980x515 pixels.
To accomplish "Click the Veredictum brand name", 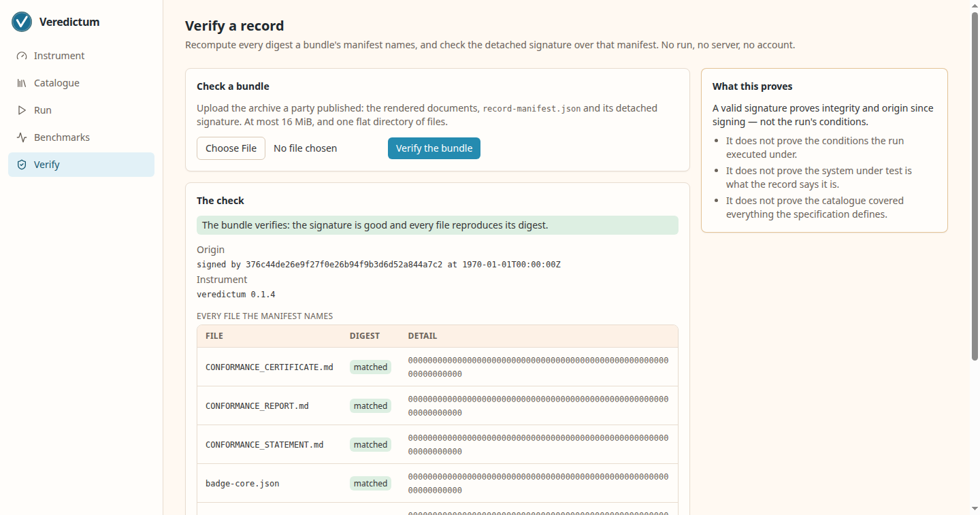I will (69, 22).
